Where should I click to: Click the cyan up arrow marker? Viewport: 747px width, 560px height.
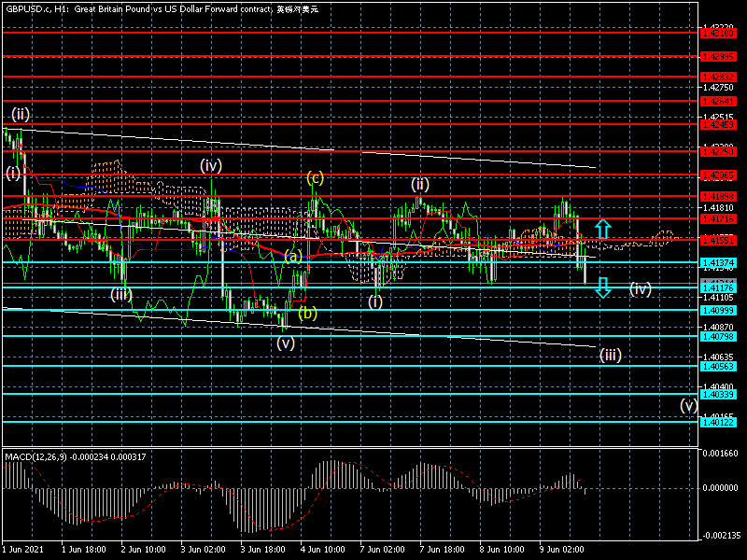(x=604, y=229)
